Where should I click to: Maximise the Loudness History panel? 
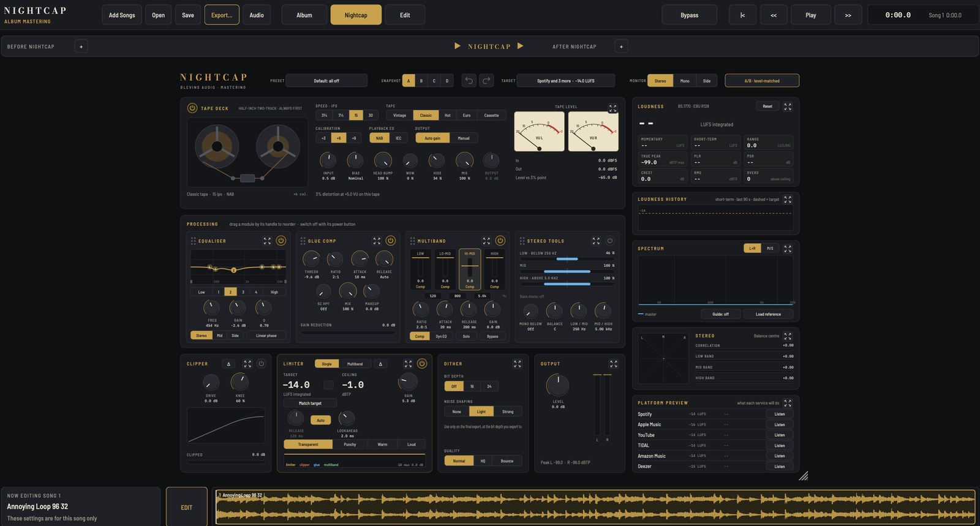[788, 200]
